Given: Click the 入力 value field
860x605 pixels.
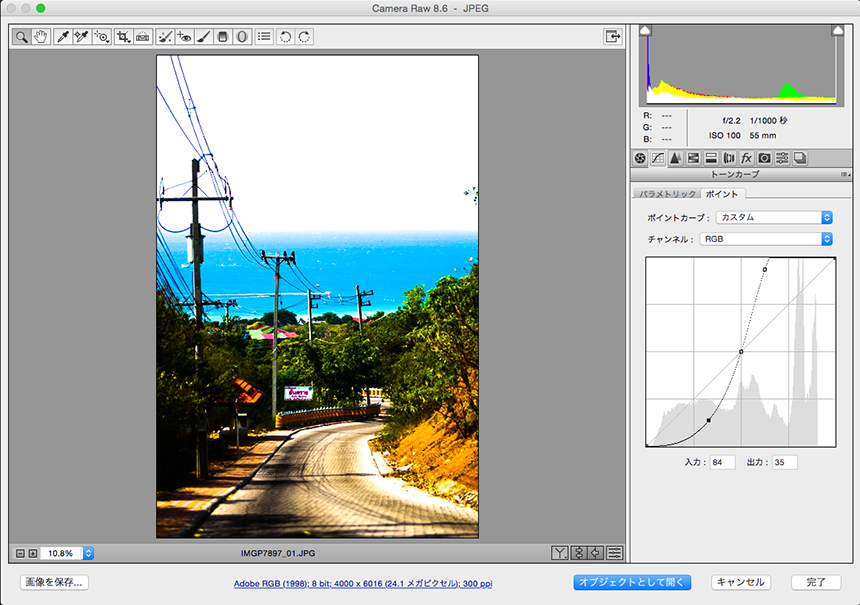Looking at the screenshot, I should click(x=722, y=462).
